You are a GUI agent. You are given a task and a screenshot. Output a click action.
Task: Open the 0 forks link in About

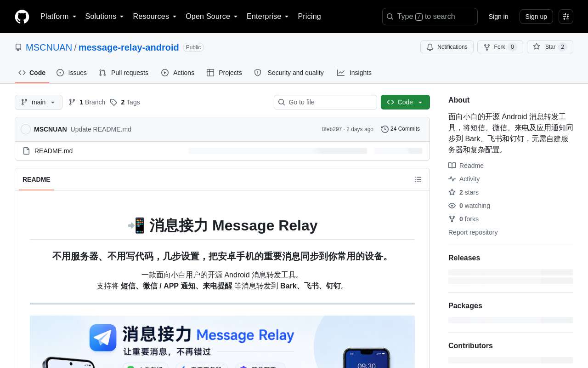[464, 219]
